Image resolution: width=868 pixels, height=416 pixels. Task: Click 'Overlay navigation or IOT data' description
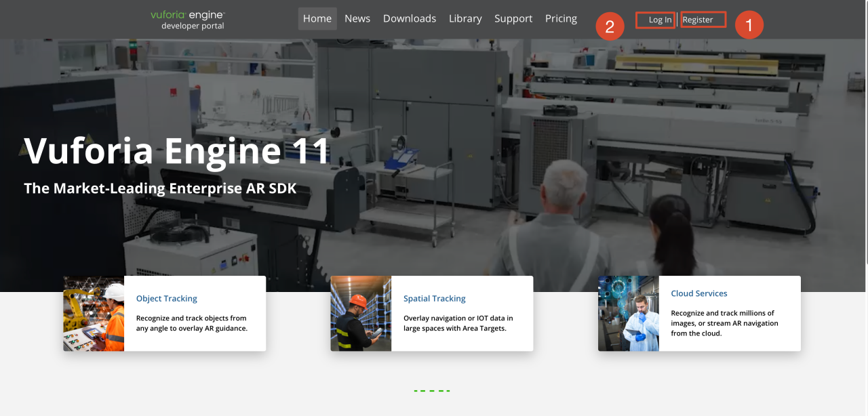(458, 323)
